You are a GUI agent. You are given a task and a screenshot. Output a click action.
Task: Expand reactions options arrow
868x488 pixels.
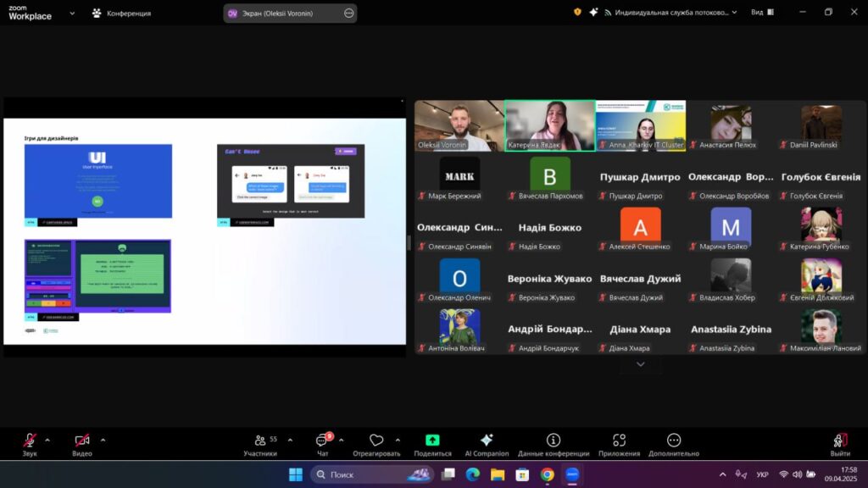(398, 441)
